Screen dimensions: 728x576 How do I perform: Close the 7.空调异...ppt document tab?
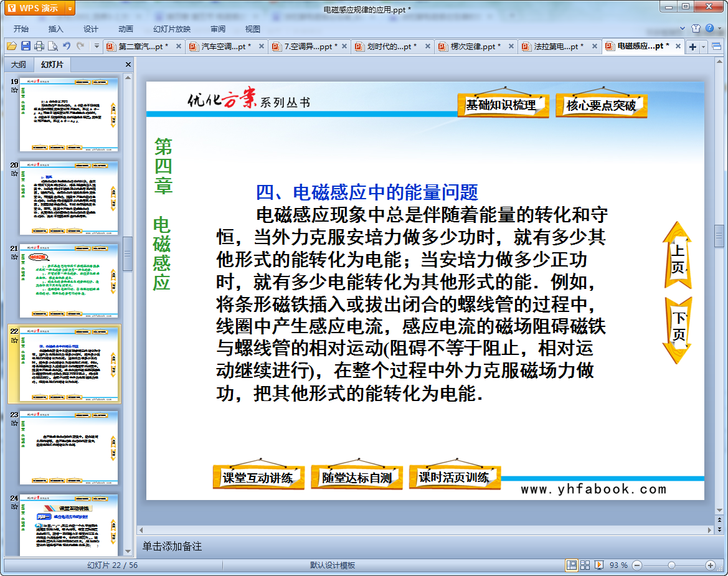pyautogui.click(x=344, y=47)
